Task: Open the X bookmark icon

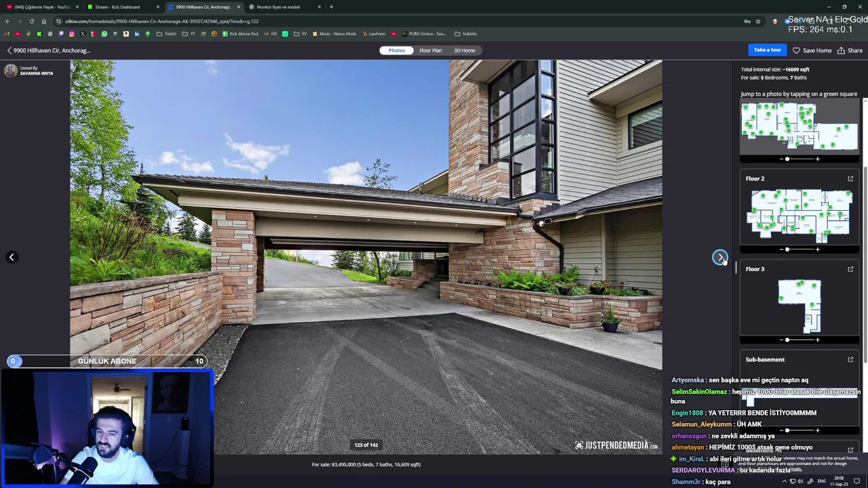Action: click(x=82, y=34)
